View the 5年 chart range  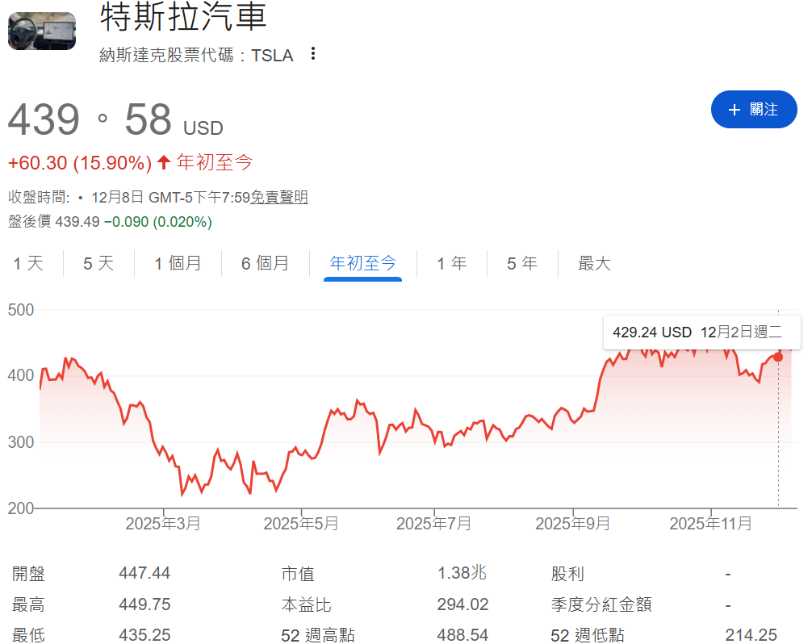[x=522, y=263]
